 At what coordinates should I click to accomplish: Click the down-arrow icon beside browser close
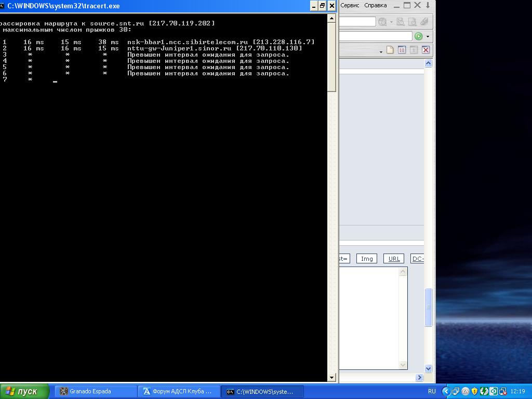pyautogui.click(x=428, y=5)
